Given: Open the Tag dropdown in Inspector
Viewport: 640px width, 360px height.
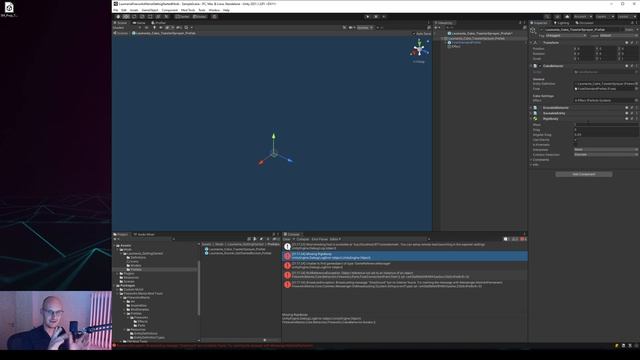Looking at the screenshot, I should [x=567, y=36].
